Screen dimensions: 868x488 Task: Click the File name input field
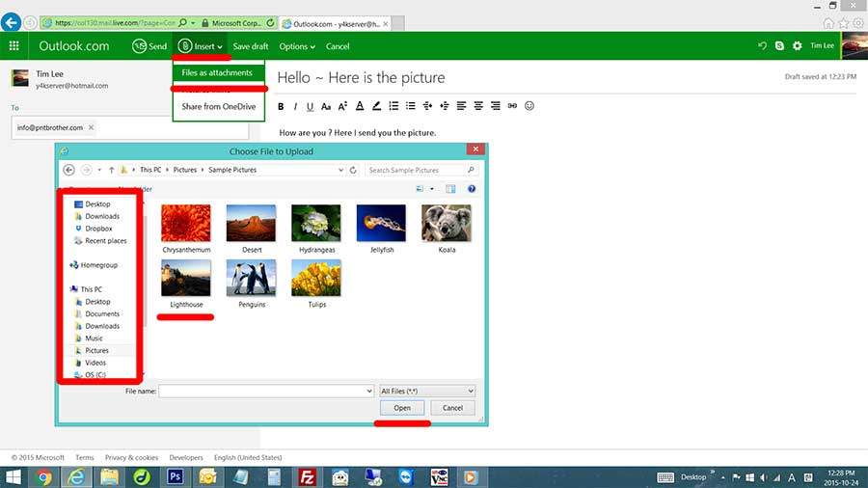[261, 391]
